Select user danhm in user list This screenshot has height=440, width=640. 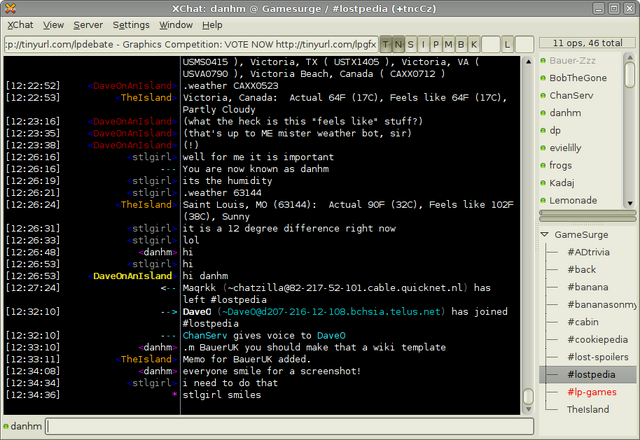click(565, 113)
